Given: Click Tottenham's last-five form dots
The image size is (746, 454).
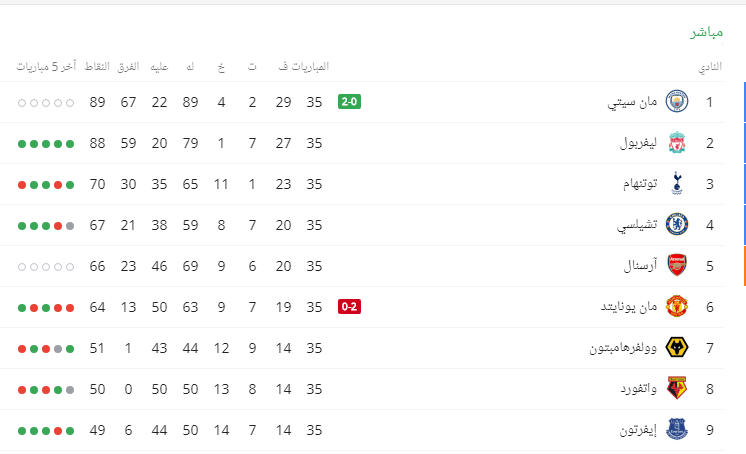Looking at the screenshot, I should coord(46,185).
